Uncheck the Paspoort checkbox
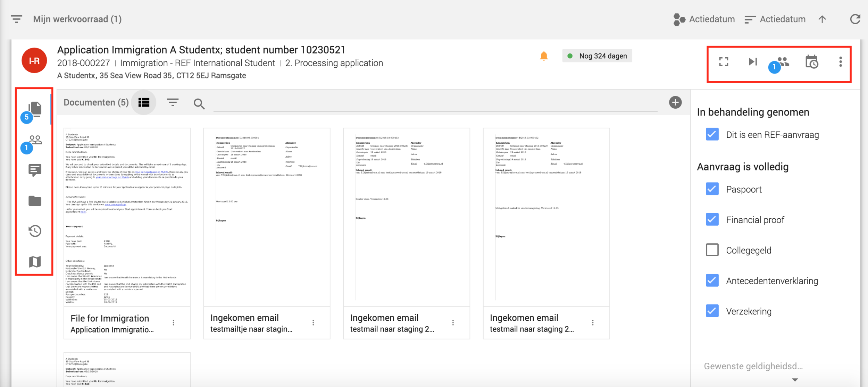 coord(712,189)
